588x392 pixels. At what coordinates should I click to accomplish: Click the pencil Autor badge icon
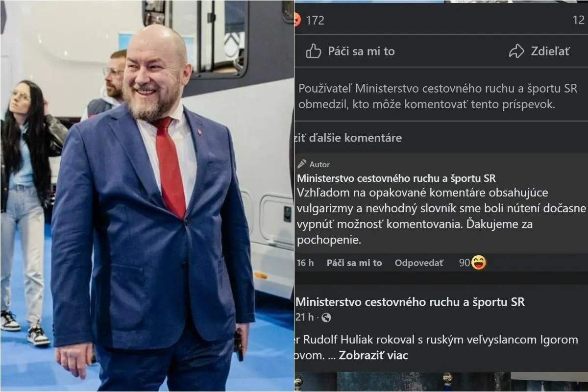click(302, 164)
